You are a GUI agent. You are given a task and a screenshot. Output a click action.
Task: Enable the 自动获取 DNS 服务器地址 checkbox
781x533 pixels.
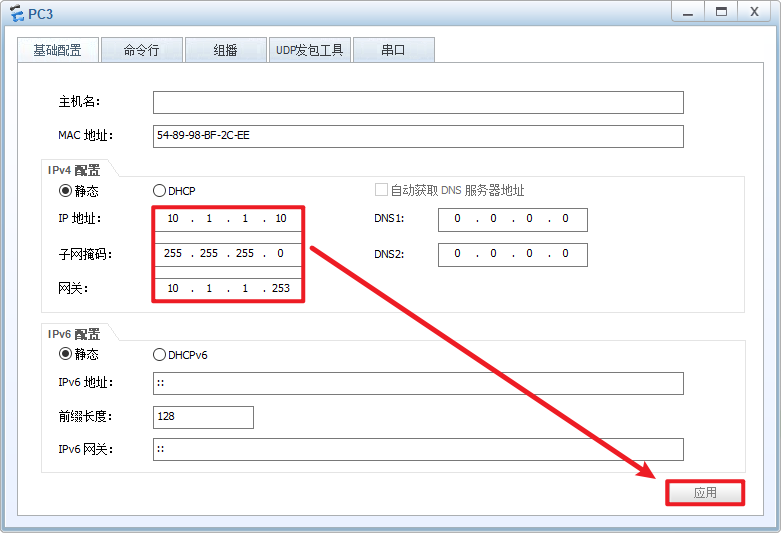(x=381, y=190)
